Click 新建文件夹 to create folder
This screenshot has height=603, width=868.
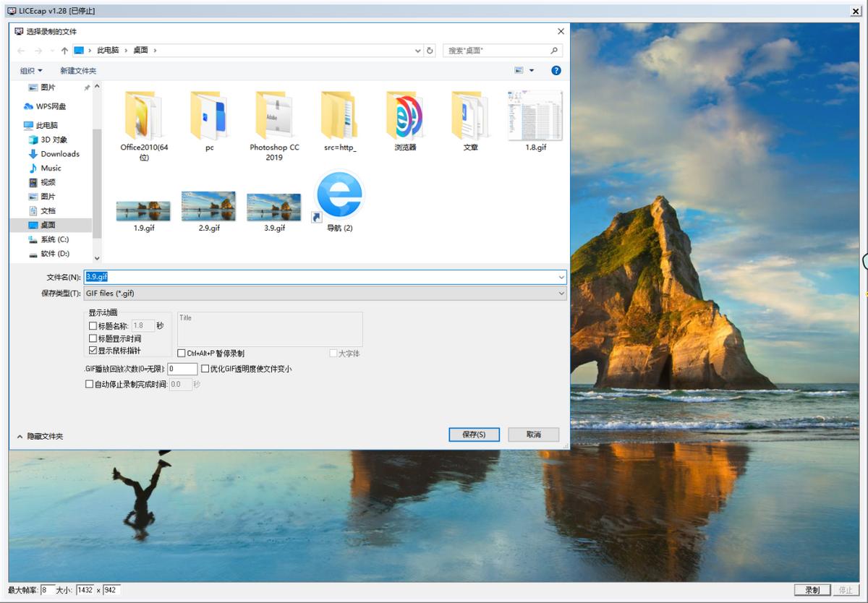(78, 70)
